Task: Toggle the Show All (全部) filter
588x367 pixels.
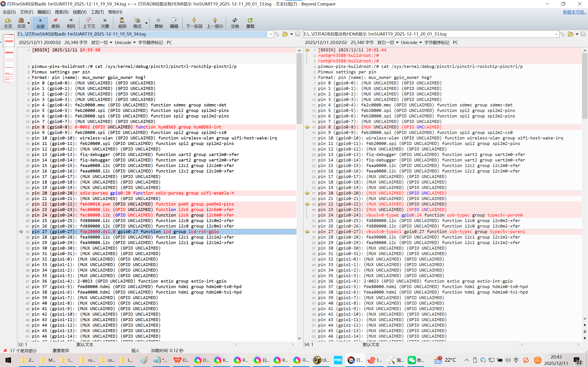Action: click(40, 23)
